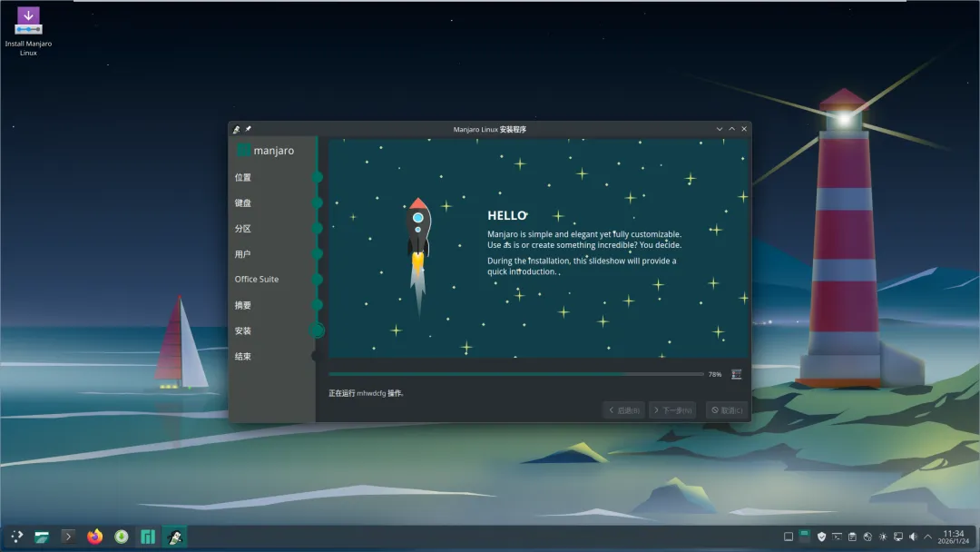980x552 pixels.
Task: Click the installer window menu icon in titlebar
Action: [236, 129]
